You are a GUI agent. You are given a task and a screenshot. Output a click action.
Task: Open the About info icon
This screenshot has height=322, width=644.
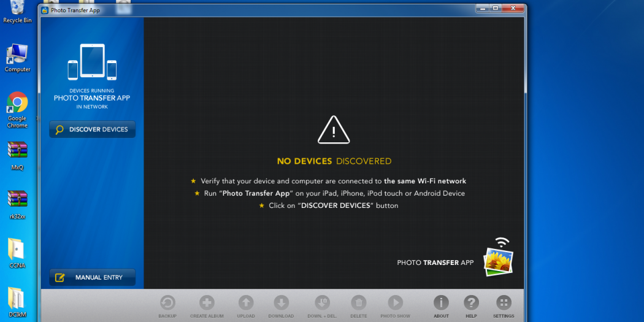[x=441, y=303]
